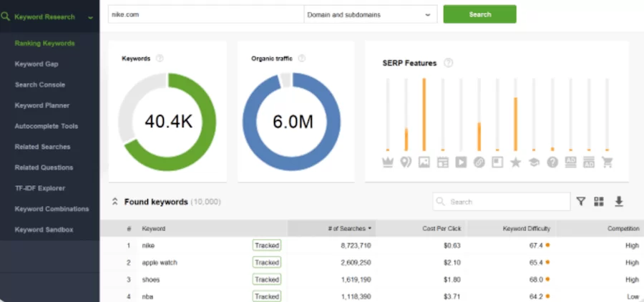Click the Found keywords search box
644x302 pixels.
pyautogui.click(x=501, y=202)
